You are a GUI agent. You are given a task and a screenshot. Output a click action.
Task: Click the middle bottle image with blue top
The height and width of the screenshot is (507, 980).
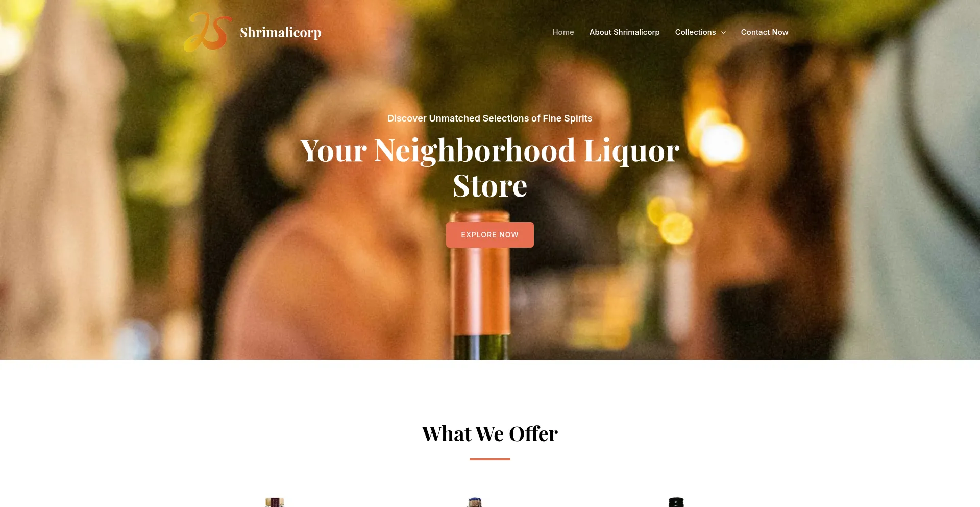pyautogui.click(x=475, y=502)
